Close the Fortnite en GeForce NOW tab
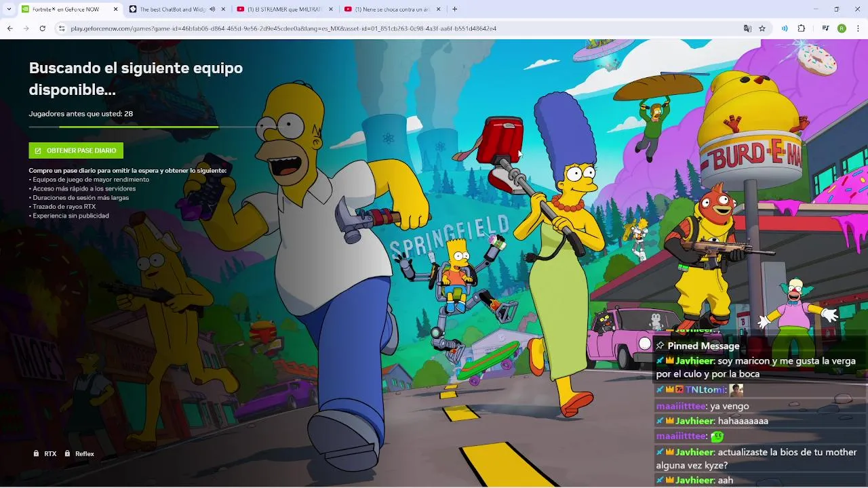Screen dimensions: 868x488 (x=115, y=9)
